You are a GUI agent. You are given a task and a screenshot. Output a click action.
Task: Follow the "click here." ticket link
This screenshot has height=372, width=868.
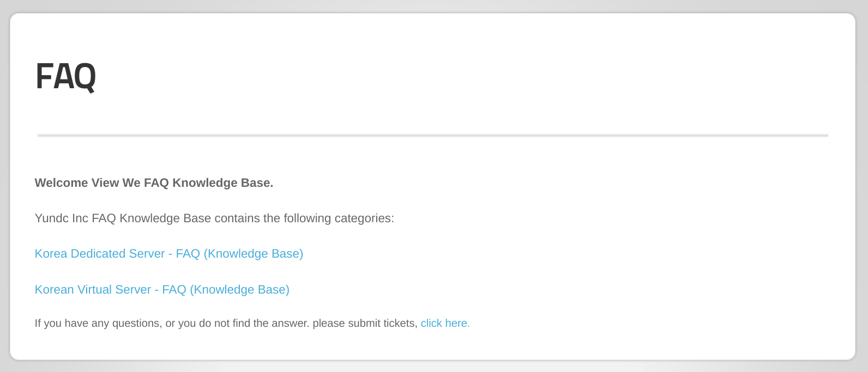click(445, 324)
